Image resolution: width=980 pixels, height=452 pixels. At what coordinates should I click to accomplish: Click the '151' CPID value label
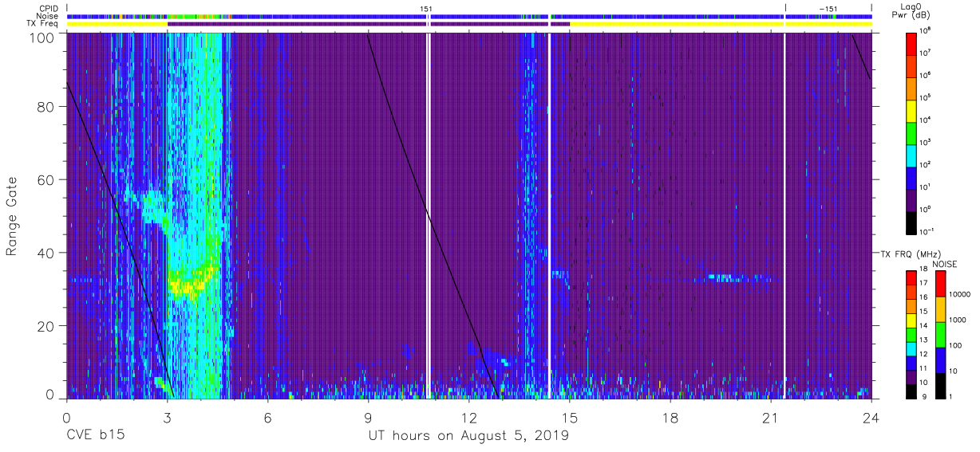(425, 9)
